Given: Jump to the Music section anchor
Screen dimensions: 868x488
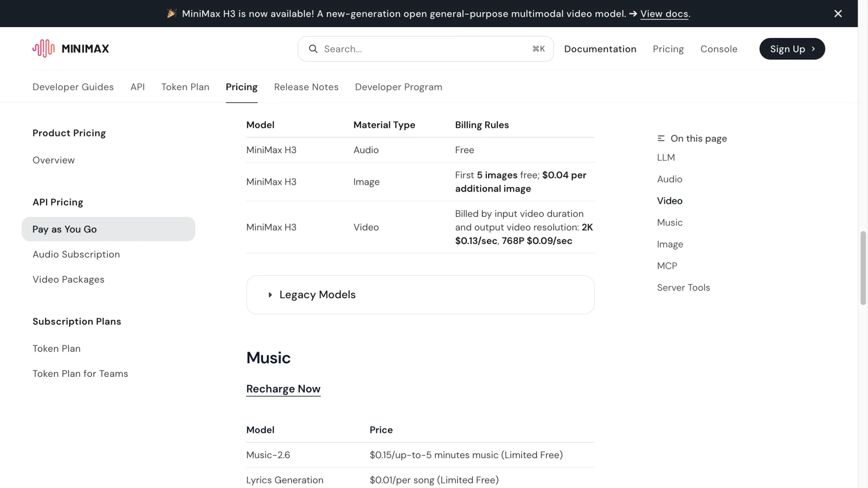Looking at the screenshot, I should [670, 222].
